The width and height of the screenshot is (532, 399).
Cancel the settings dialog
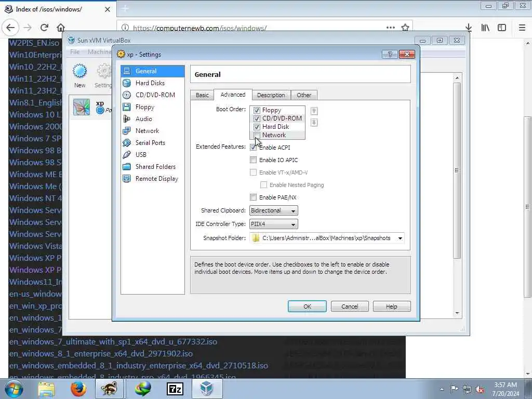coord(350,307)
